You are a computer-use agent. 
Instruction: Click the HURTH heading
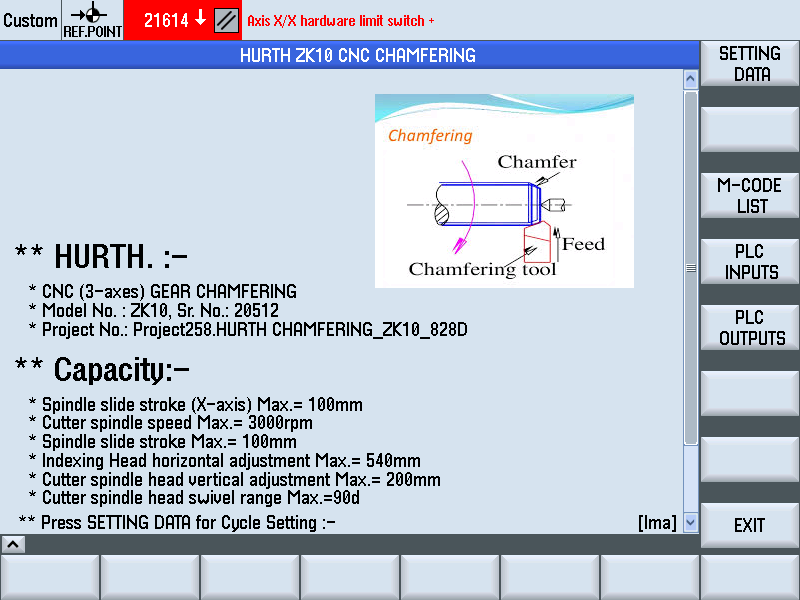click(101, 256)
